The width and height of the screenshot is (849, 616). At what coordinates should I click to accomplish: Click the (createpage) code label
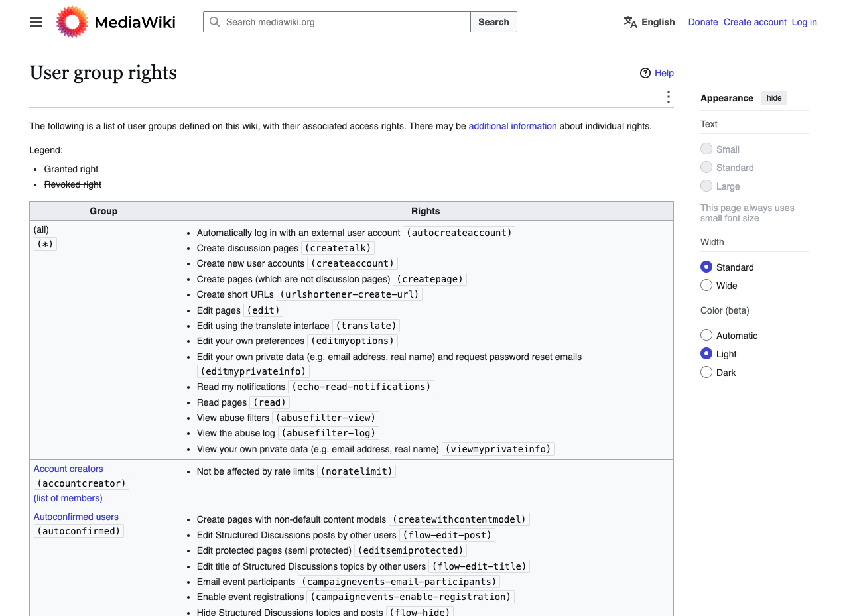[430, 279]
